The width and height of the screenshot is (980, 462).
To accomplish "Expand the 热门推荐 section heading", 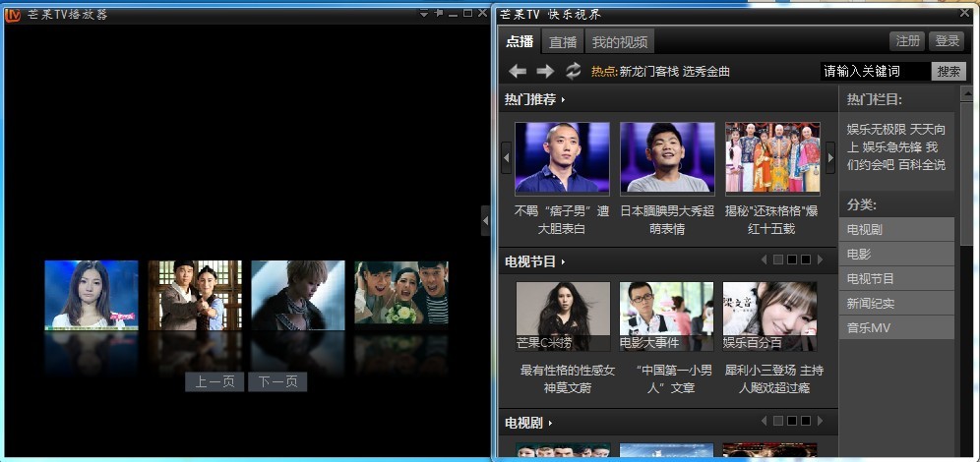I will (534, 99).
